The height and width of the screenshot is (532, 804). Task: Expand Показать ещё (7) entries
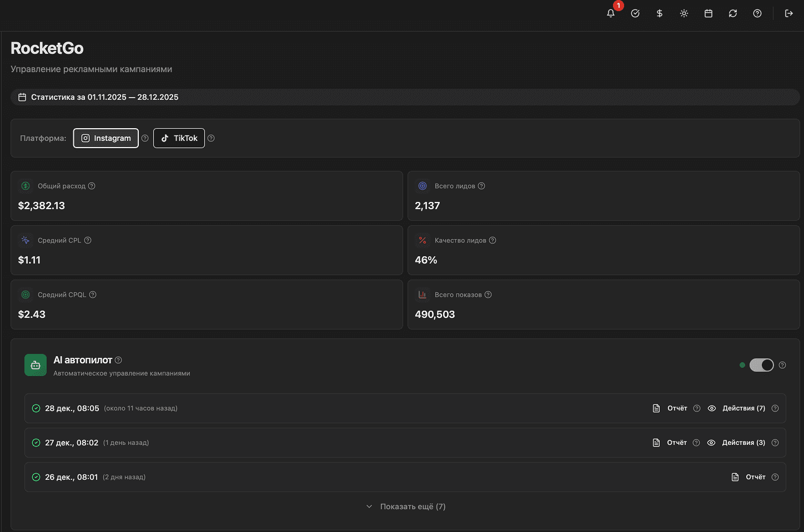406,506
